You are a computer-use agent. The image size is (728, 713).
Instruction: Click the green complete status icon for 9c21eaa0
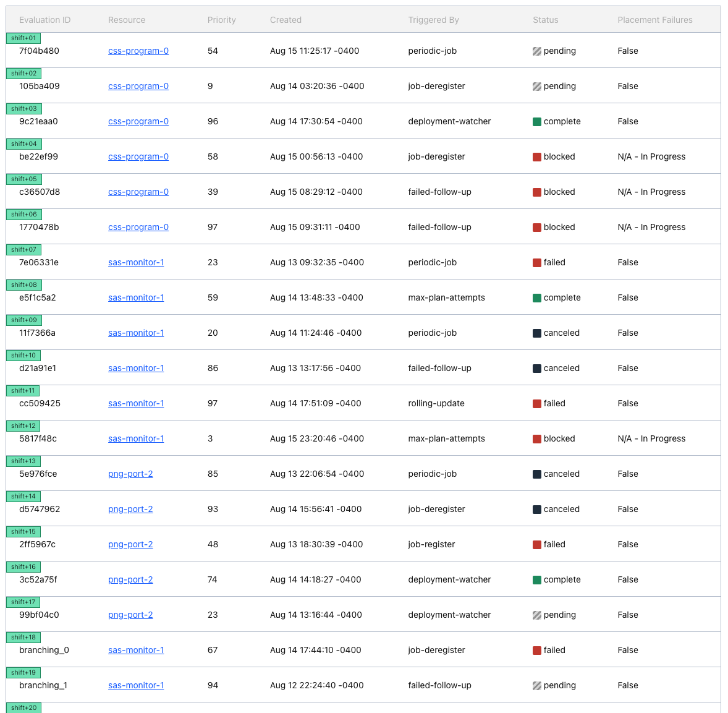pos(536,122)
